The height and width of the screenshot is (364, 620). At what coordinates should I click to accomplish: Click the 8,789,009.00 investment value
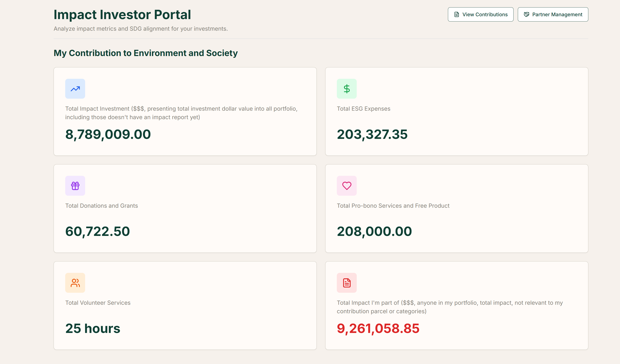pyautogui.click(x=108, y=134)
